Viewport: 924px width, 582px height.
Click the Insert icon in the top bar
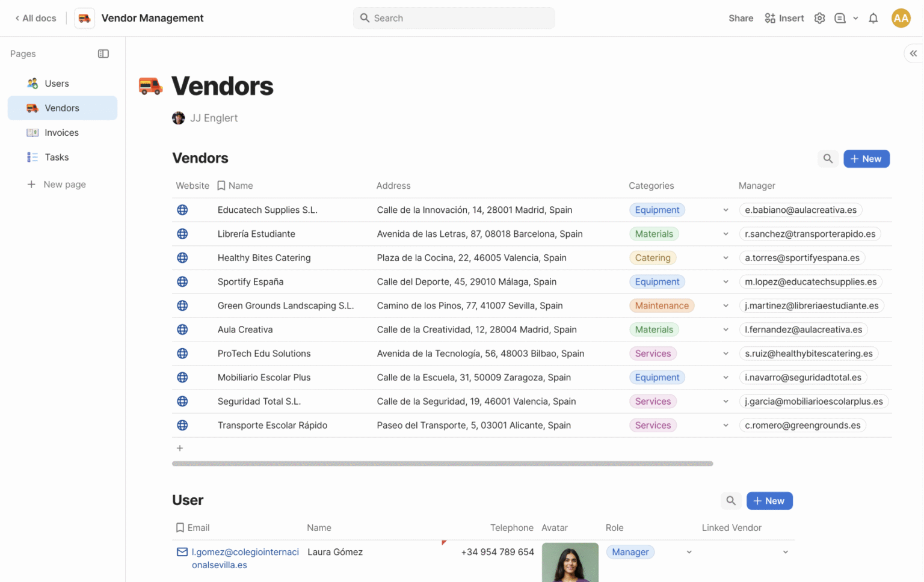pos(769,18)
